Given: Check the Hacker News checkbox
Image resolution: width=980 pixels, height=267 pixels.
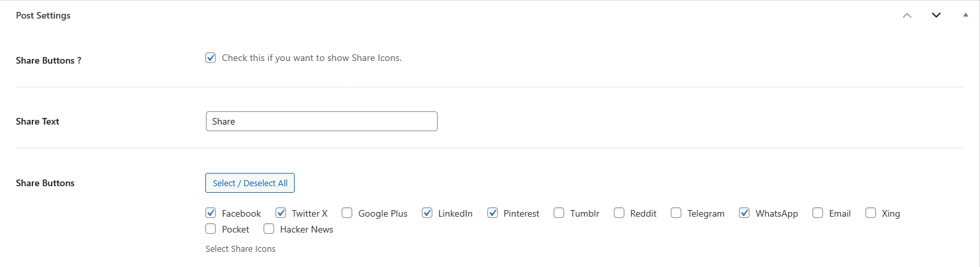Looking at the screenshot, I should click(x=269, y=229).
